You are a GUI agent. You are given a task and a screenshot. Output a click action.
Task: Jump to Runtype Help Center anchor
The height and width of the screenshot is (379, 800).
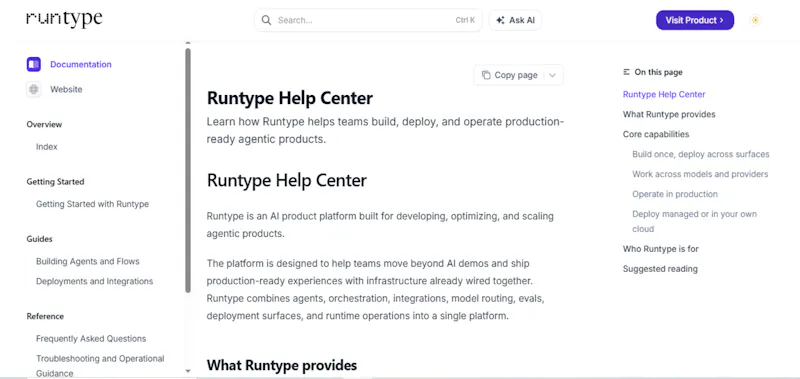(x=664, y=94)
